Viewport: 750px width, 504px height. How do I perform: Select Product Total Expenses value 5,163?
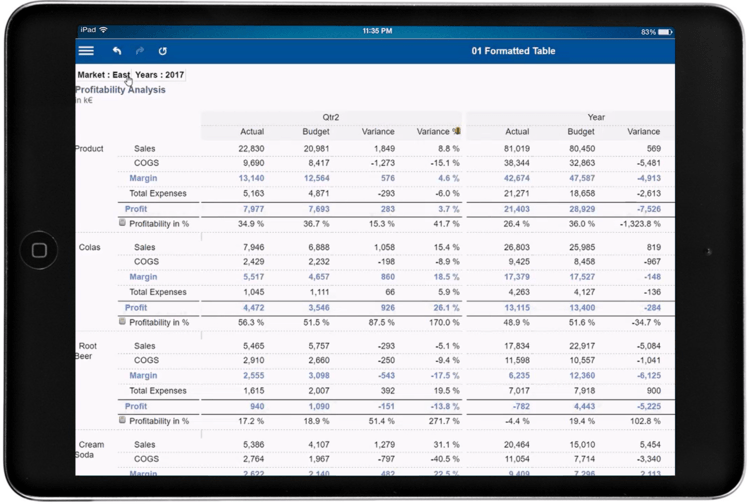tap(254, 194)
